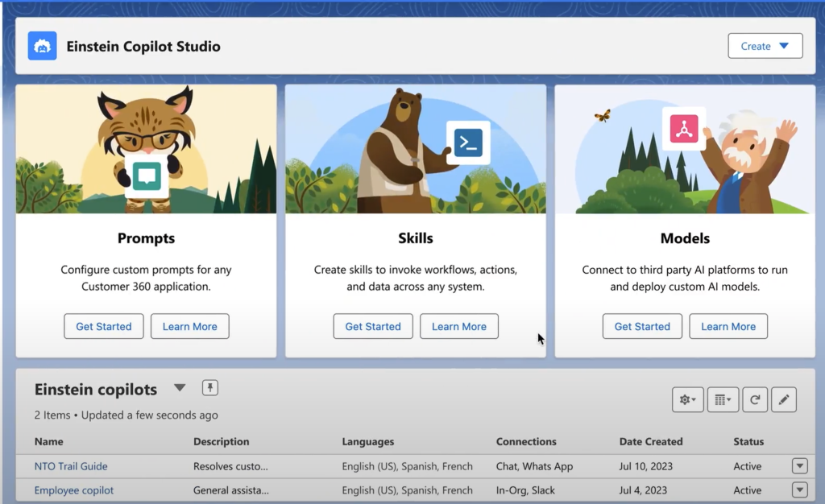Open Learn More under Models
The height and width of the screenshot is (504, 825).
point(728,326)
